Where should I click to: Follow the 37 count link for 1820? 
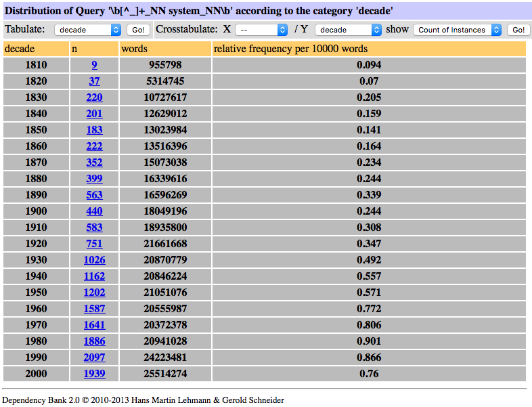point(95,81)
